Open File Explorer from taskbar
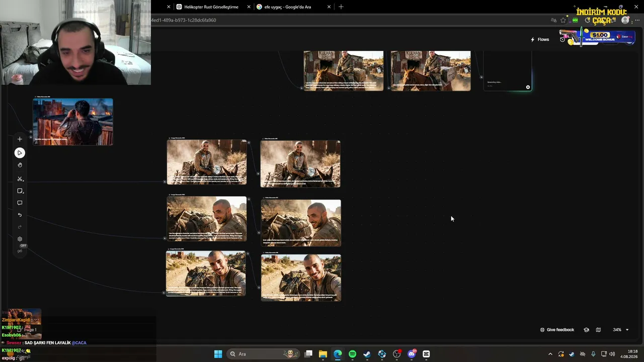This screenshot has height=362, width=644. tap(323, 354)
